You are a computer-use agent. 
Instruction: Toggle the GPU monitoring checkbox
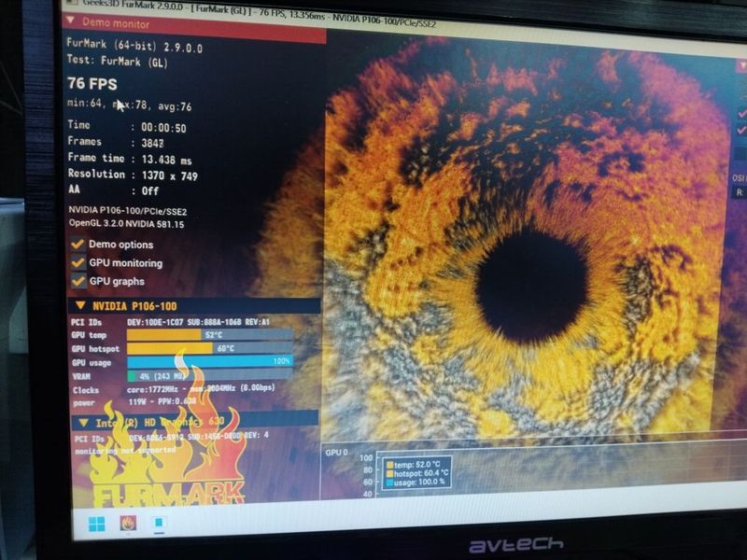click(78, 262)
